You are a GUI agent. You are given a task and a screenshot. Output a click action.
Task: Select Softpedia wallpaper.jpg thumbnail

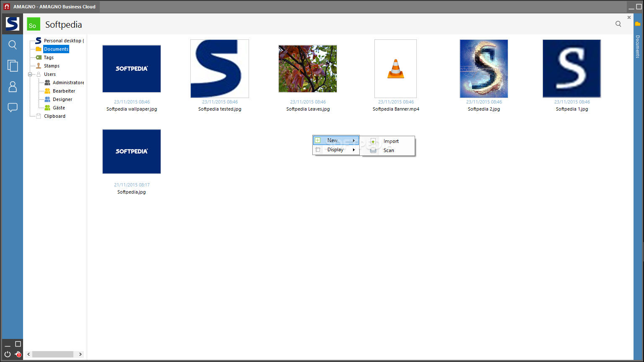click(132, 69)
